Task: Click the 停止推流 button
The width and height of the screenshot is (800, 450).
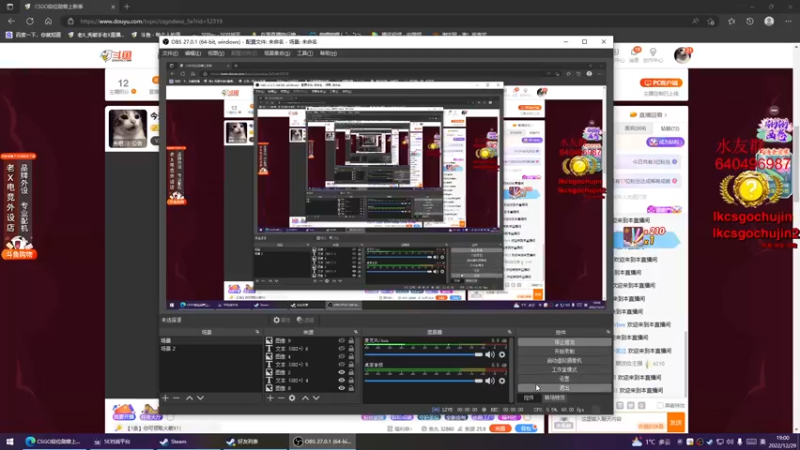Action: click(564, 342)
